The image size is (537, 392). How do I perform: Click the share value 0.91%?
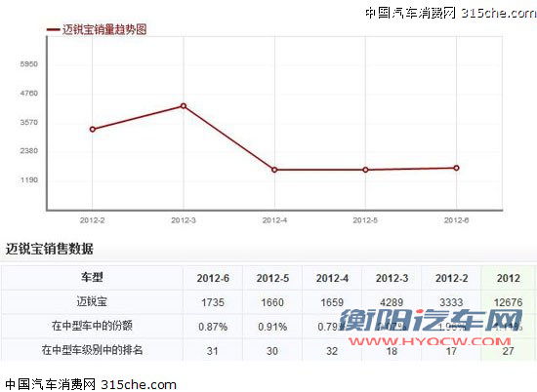(x=272, y=327)
